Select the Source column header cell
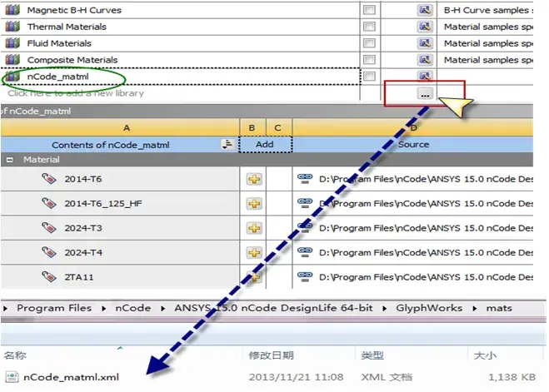549x392 pixels. 413,145
